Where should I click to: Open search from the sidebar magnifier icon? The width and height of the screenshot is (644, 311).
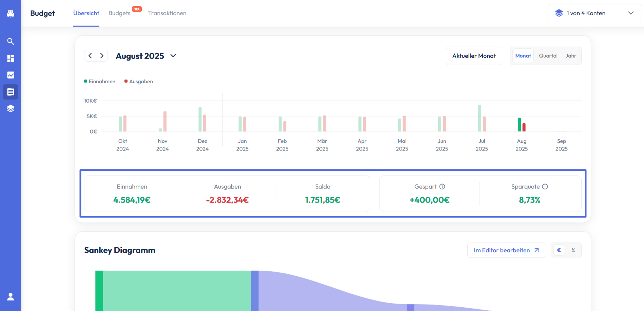pyautogui.click(x=11, y=41)
